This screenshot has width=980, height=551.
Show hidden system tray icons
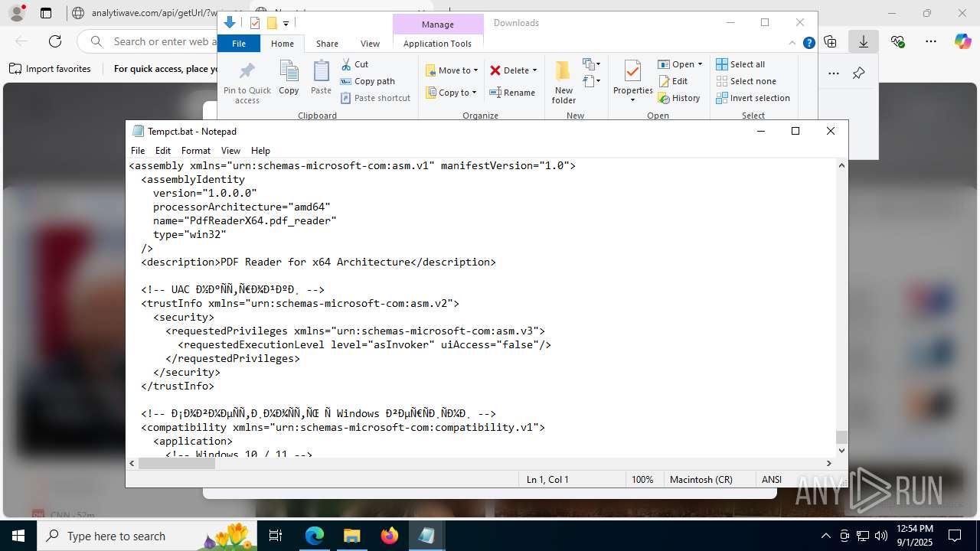click(x=825, y=536)
